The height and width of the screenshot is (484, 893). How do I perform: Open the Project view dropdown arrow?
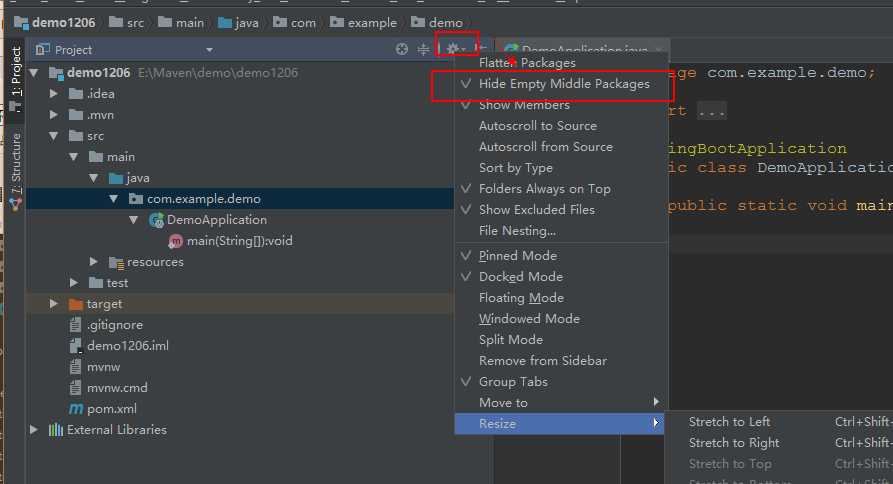coord(210,50)
